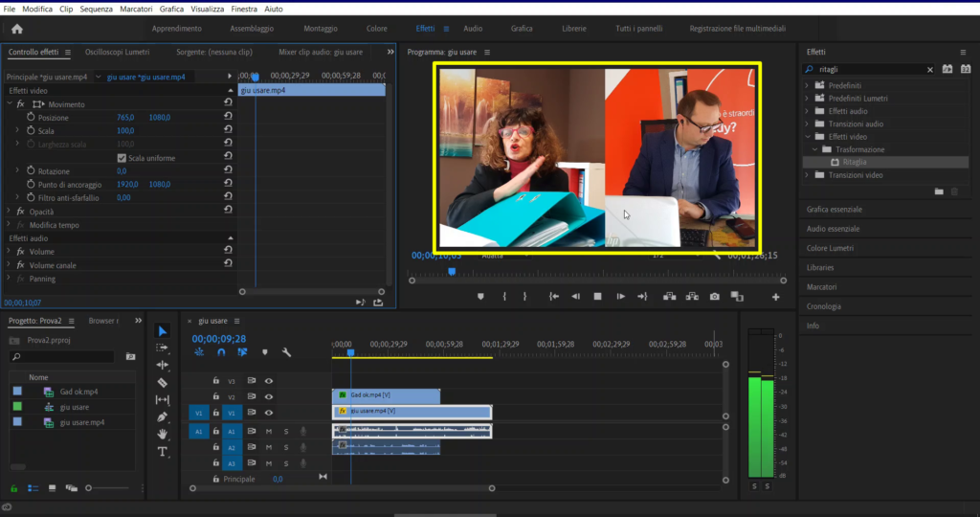Select the Slip tool
This screenshot has height=517, width=980.
point(163,399)
